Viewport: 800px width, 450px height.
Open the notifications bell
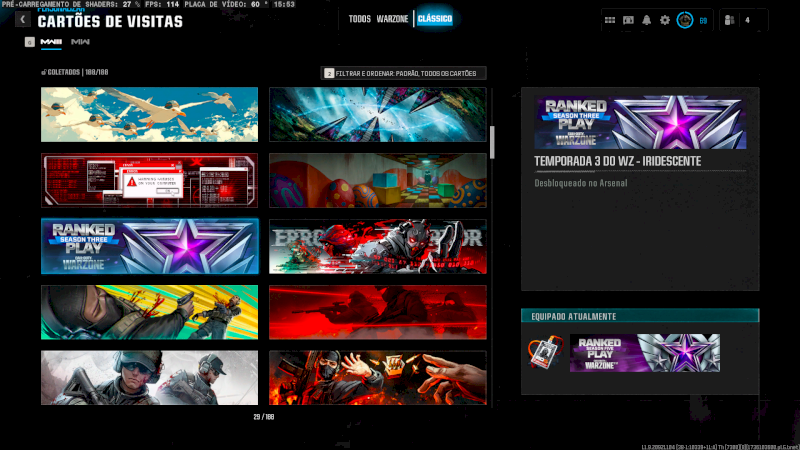tap(646, 20)
